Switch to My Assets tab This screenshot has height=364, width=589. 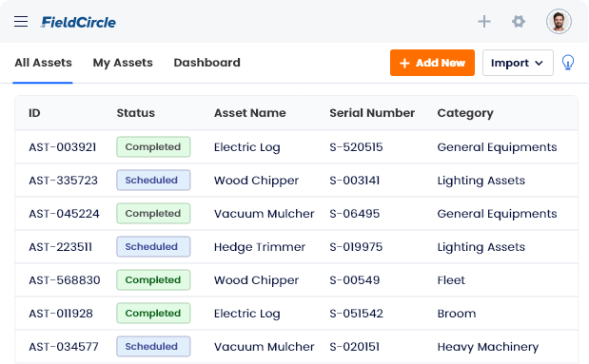(123, 63)
